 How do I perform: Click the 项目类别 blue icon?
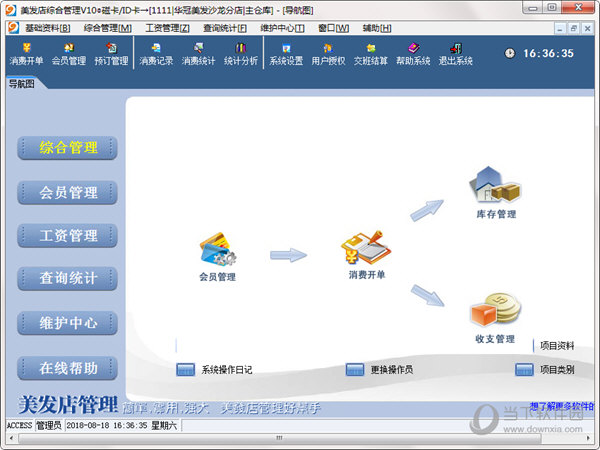(x=524, y=370)
